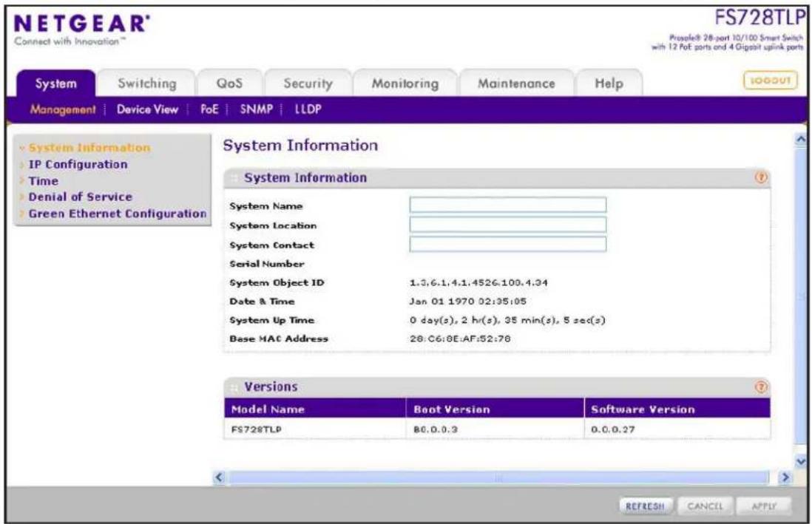Open help icon in Versions section header
This screenshot has height=524, width=812.
pyautogui.click(x=761, y=387)
